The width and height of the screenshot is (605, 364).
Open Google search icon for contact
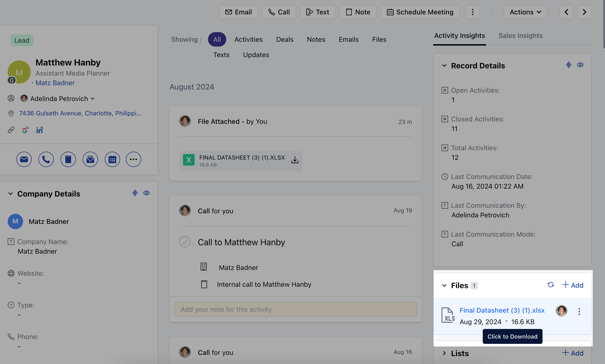point(25,130)
